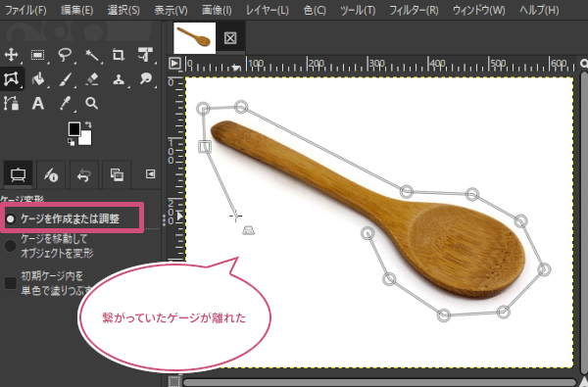Viewport: 588px width, 387px height.
Task: Select the spoon image thumbnail tab
Action: coord(194,38)
